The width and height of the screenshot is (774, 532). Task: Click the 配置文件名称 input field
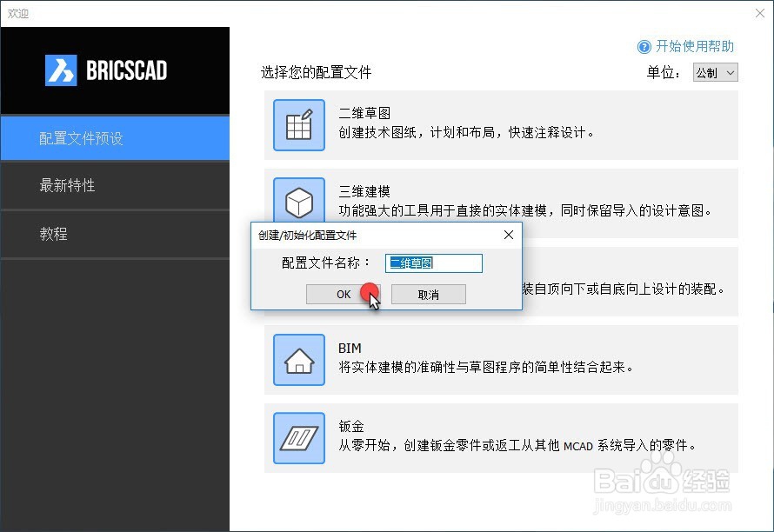433,263
